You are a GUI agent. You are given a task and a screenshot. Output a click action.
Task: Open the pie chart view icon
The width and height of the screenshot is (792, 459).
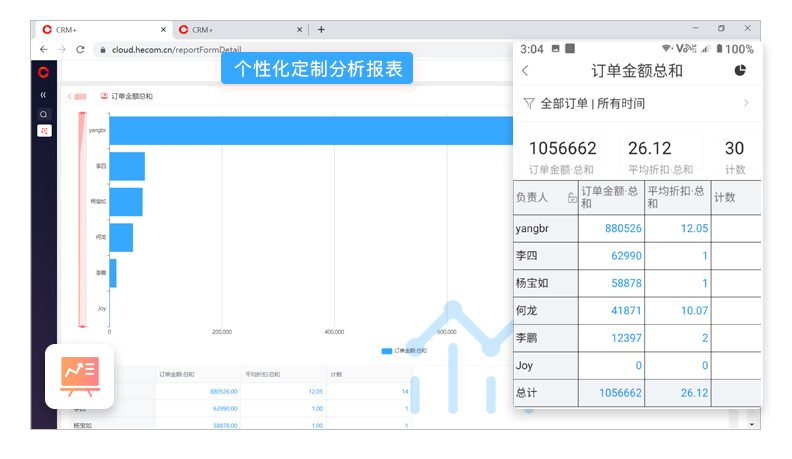pos(740,70)
